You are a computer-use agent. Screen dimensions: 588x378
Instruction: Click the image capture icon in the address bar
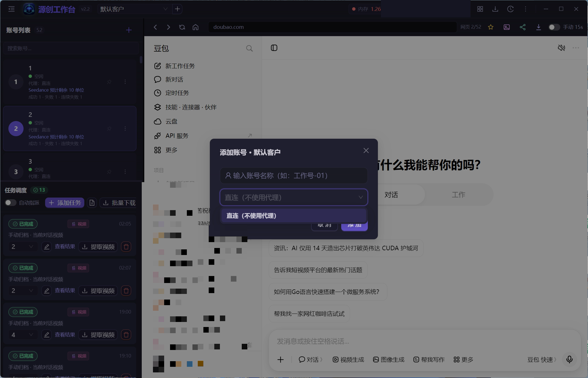coord(506,27)
